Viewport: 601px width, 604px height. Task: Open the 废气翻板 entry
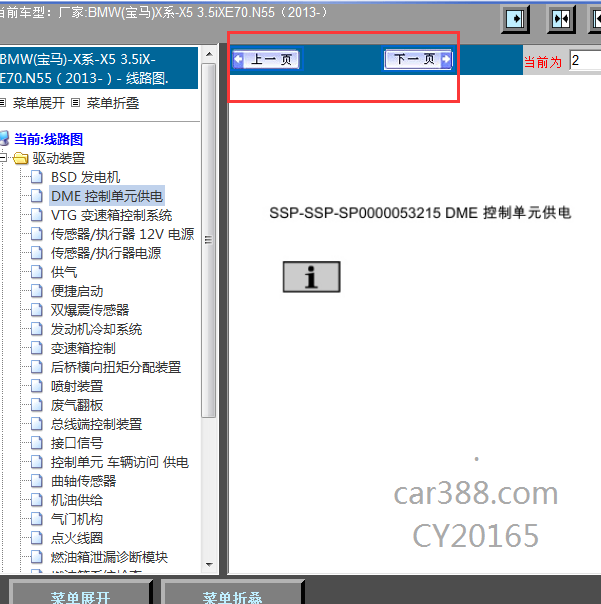pos(77,405)
